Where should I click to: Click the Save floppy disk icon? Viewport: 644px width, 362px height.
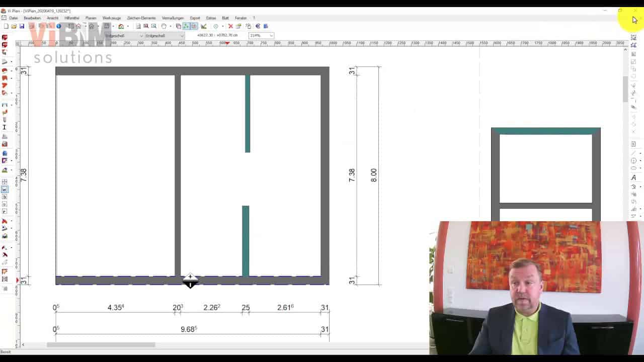[x=22, y=26]
